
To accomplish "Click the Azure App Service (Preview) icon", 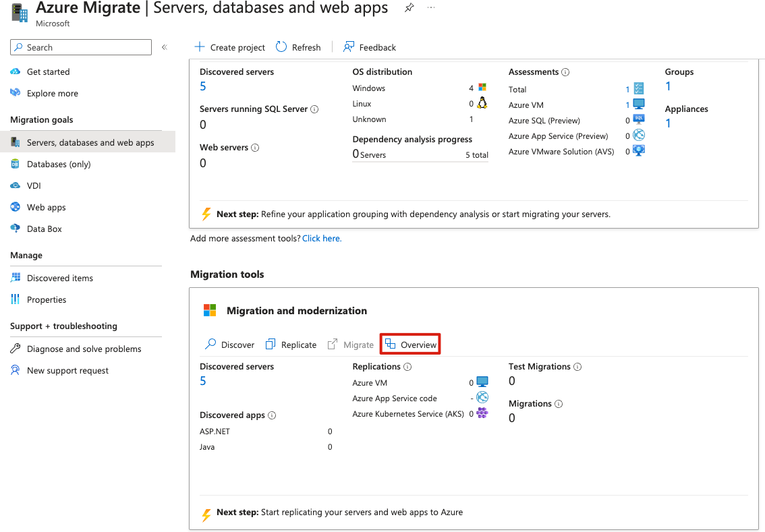I will pos(639,135).
